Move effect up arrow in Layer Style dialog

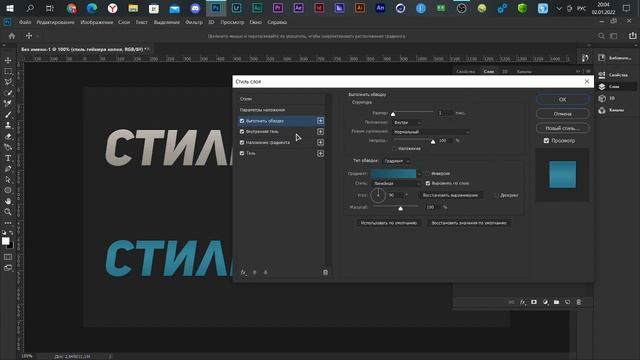[x=255, y=272]
